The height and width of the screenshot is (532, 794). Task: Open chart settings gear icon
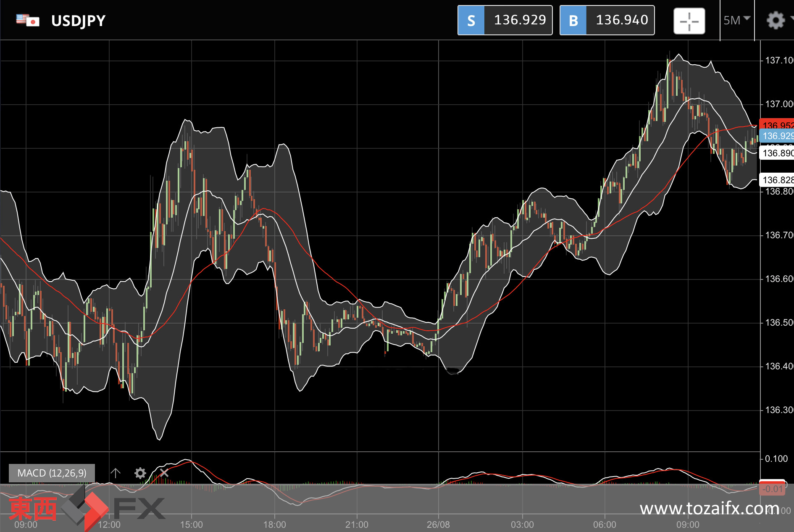(776, 20)
